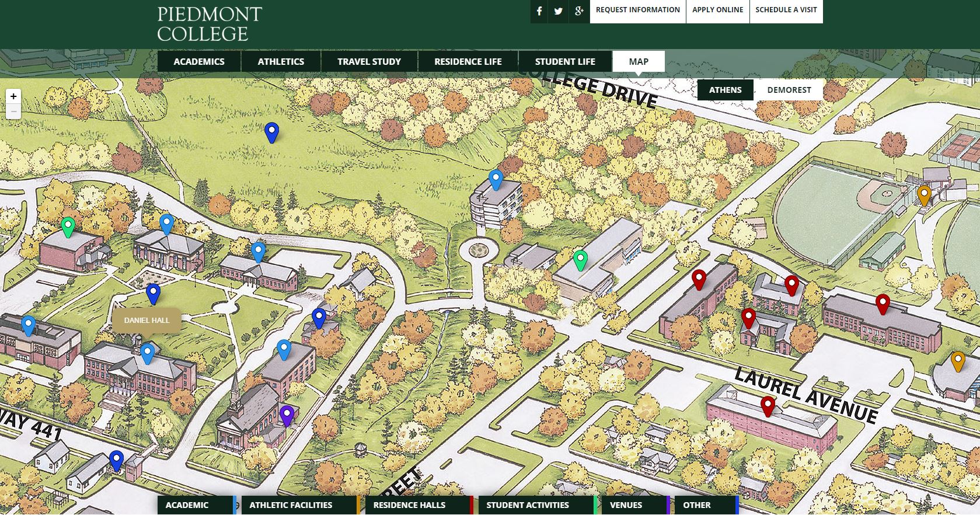Select the dark blue pin in the open grassy field
Screen dimensions: 980x515
(271, 133)
